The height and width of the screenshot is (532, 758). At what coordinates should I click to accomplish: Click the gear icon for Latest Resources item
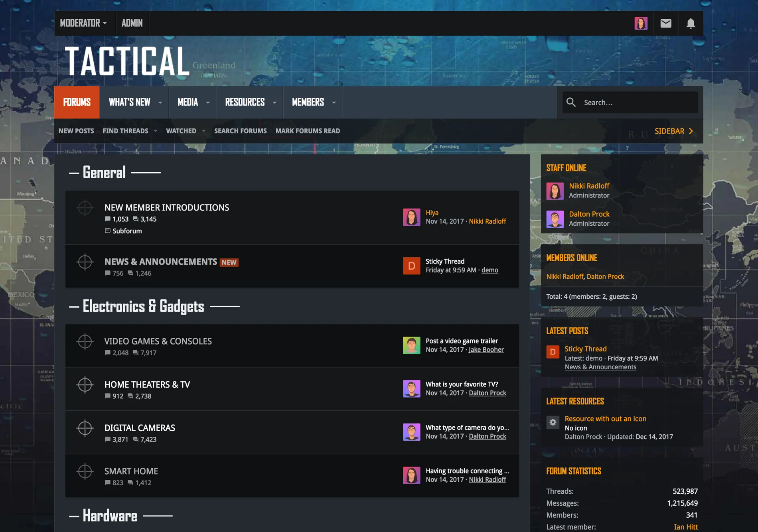tap(553, 422)
